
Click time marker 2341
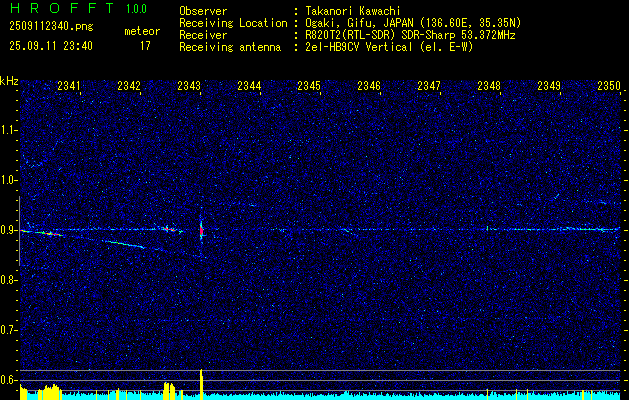click(x=69, y=86)
